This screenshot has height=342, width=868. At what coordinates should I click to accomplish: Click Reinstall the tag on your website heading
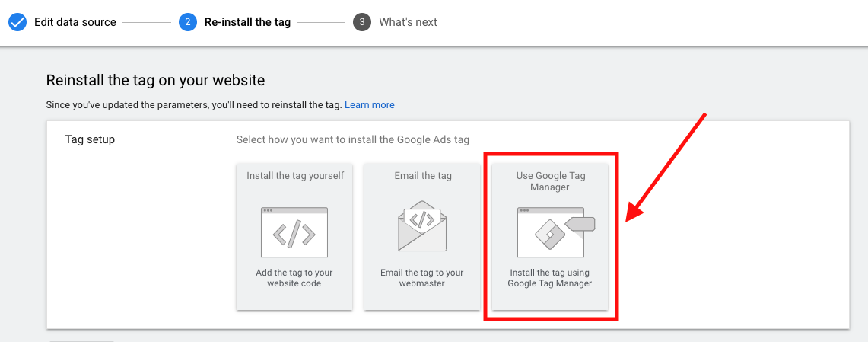(155, 81)
